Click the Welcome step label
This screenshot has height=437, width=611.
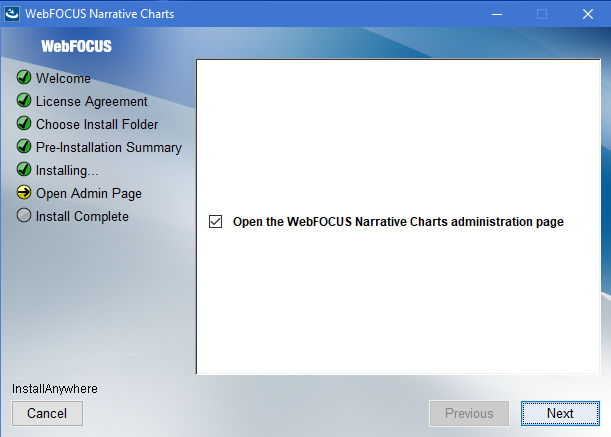pos(63,78)
